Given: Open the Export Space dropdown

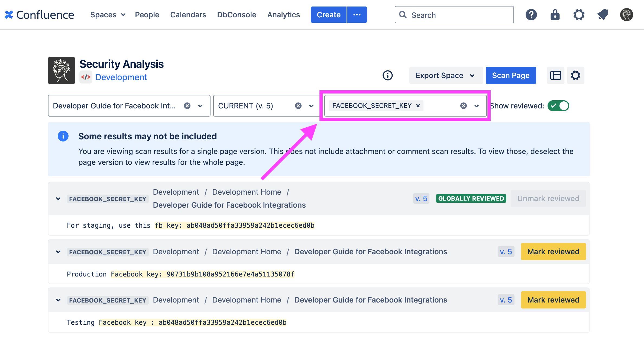Looking at the screenshot, I should 446,75.
